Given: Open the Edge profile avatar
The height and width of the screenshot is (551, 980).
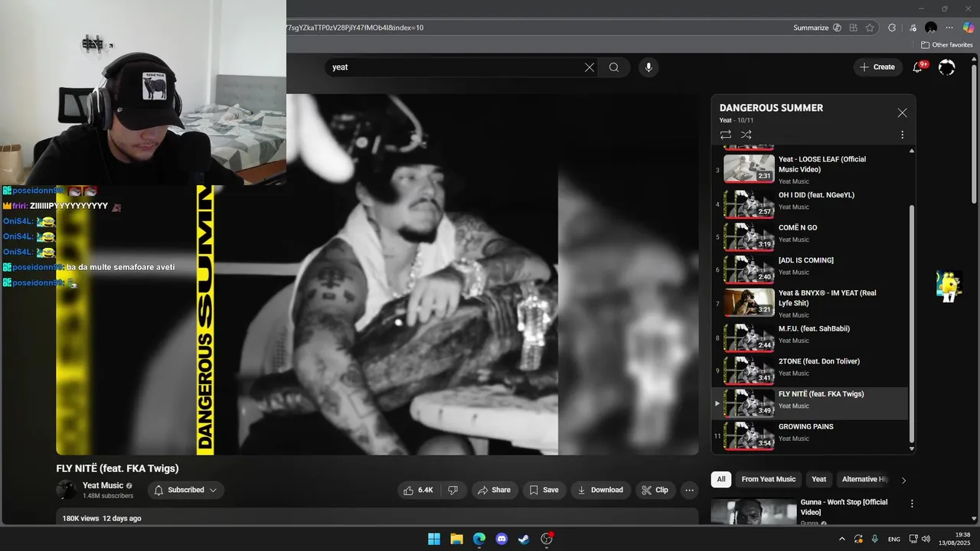Looking at the screenshot, I should [x=931, y=28].
